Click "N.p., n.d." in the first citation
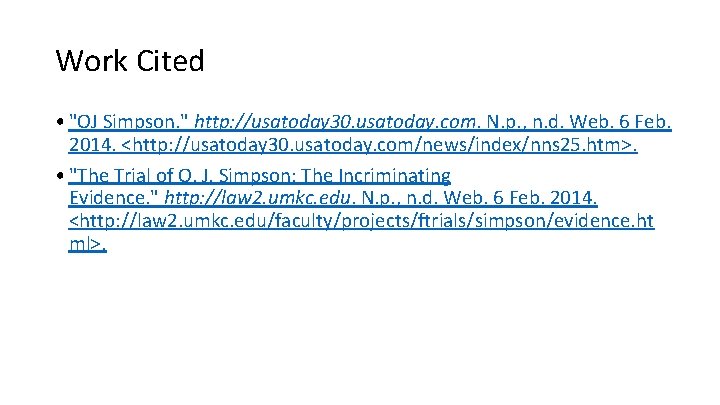 pos(525,122)
